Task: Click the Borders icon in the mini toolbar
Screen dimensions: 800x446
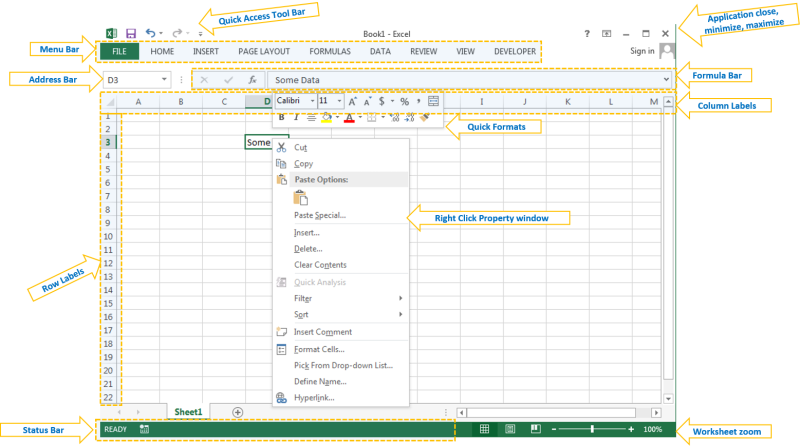Action: pyautogui.click(x=372, y=118)
